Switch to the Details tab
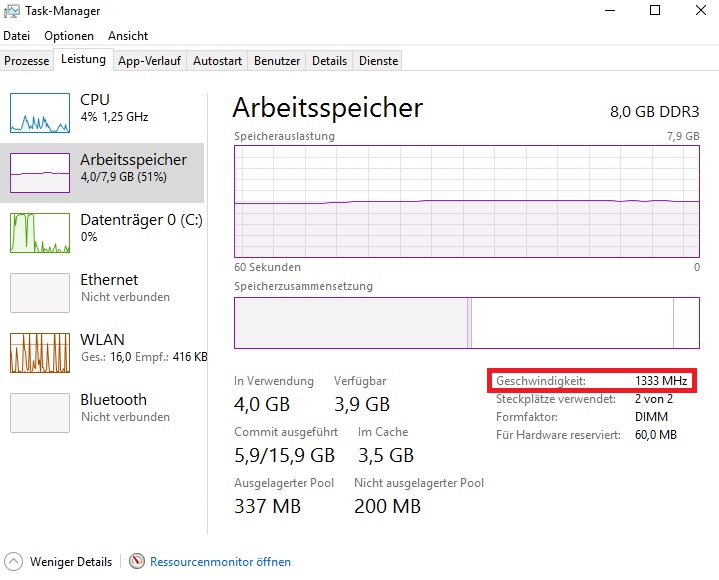Viewport: 719px width, 580px height. tap(329, 61)
